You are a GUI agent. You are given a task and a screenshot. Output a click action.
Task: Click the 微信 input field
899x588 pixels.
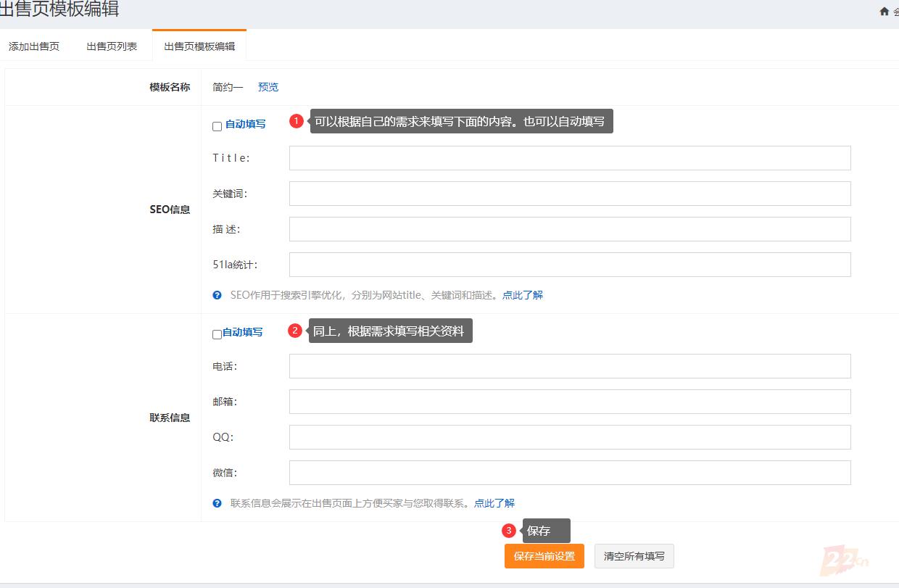(x=569, y=473)
